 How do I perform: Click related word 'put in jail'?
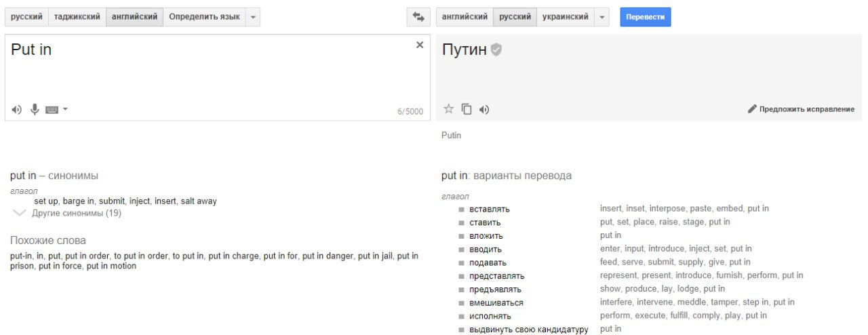pyautogui.click(x=375, y=256)
